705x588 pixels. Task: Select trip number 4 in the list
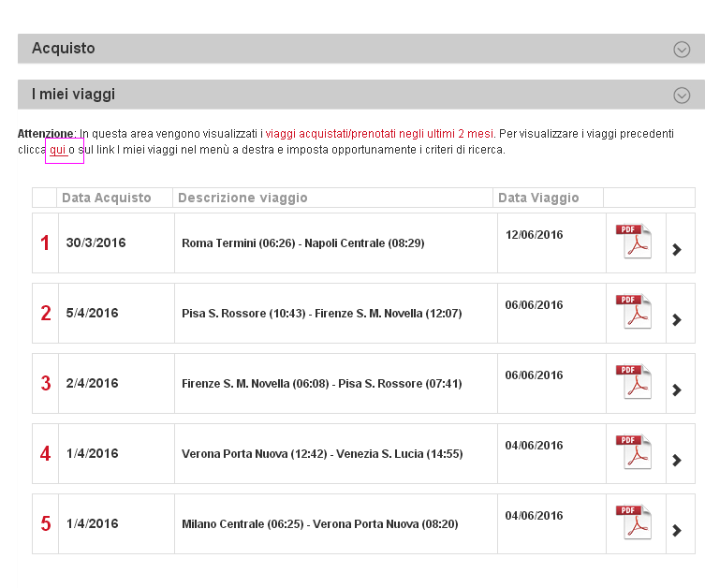tap(46, 453)
